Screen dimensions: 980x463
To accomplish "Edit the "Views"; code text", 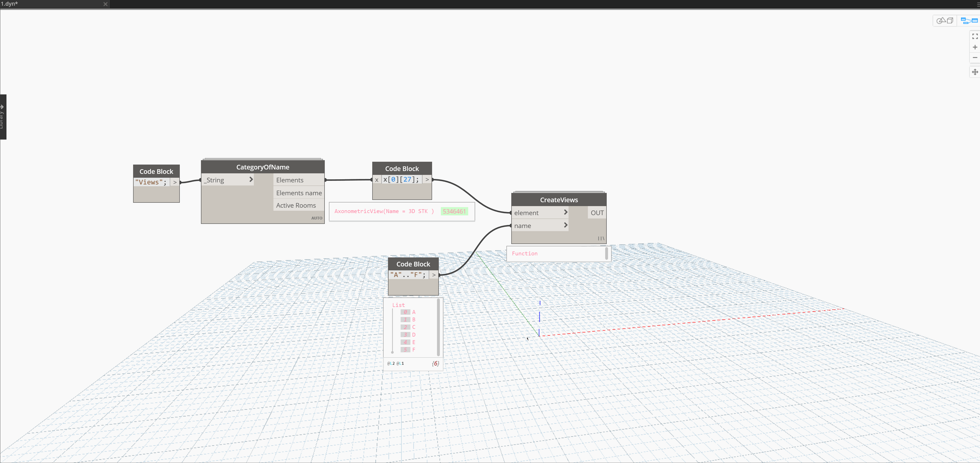I will coord(151,182).
